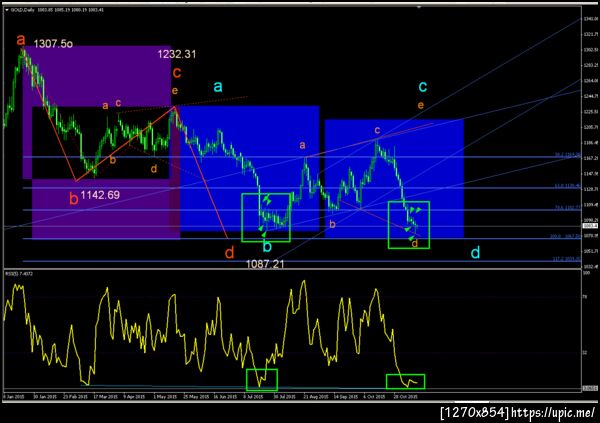Click the 1142.69 price annotation
The height and width of the screenshot is (423, 600).
pos(100,195)
